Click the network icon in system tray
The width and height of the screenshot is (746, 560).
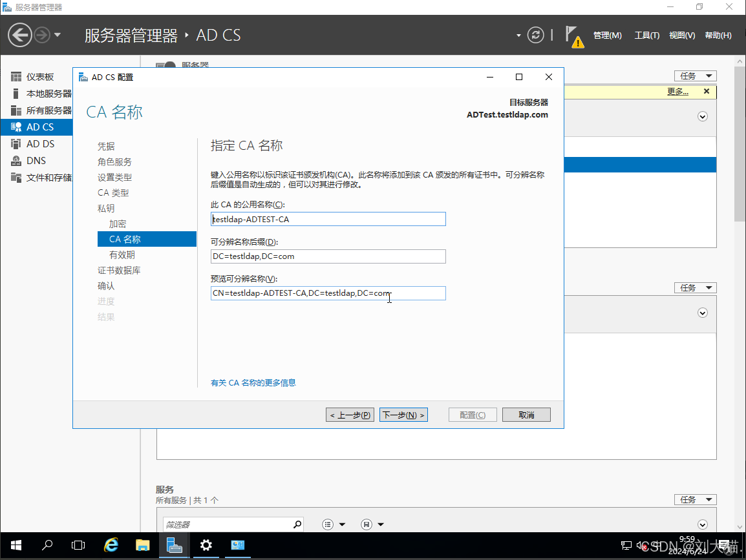[626, 546]
